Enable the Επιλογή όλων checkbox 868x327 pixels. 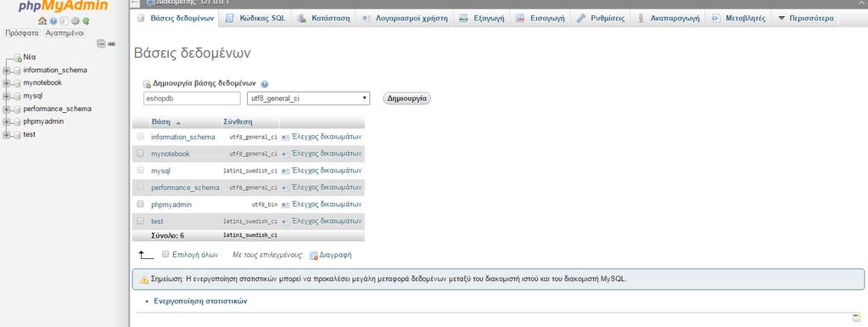pyautogui.click(x=165, y=255)
